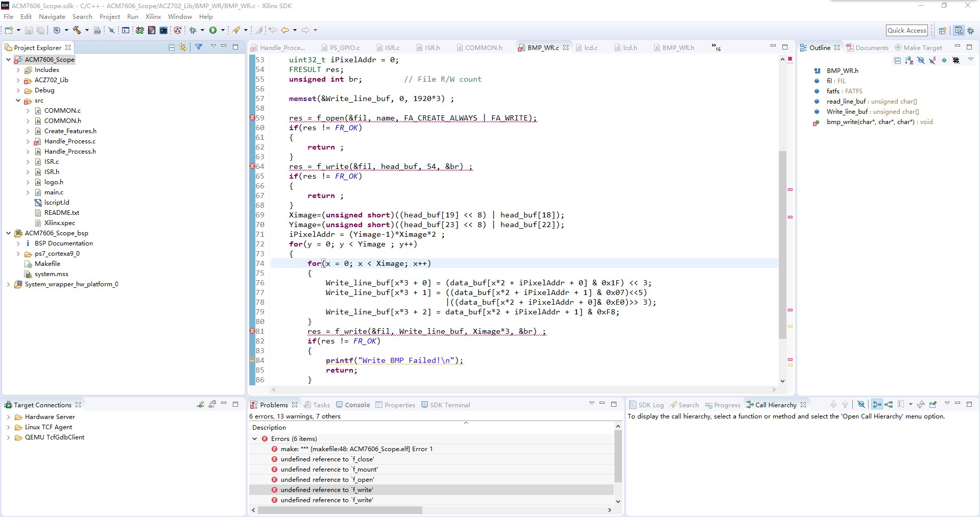The height and width of the screenshot is (517, 980).
Task: Click the binary 010 file toolbar icon
Action: (98, 31)
